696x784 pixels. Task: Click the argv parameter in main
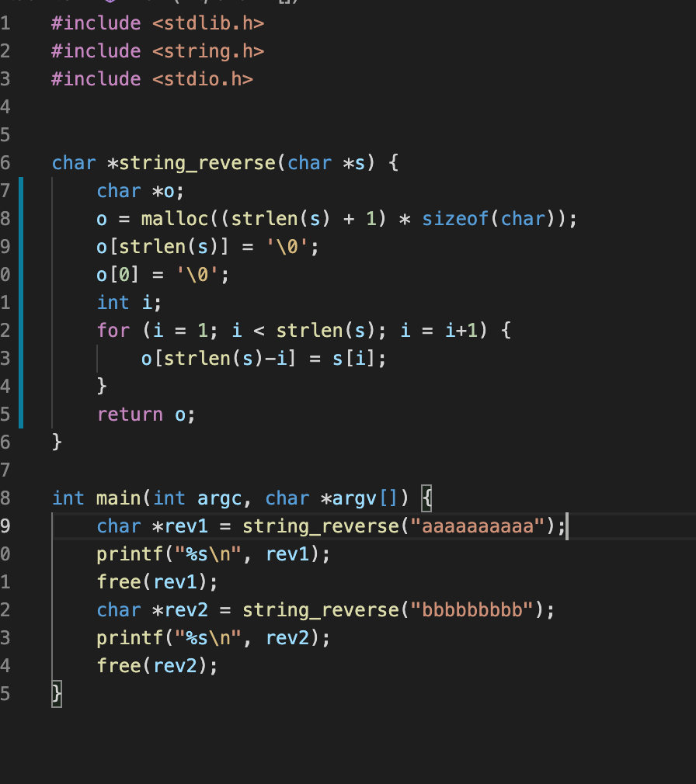[x=354, y=498]
